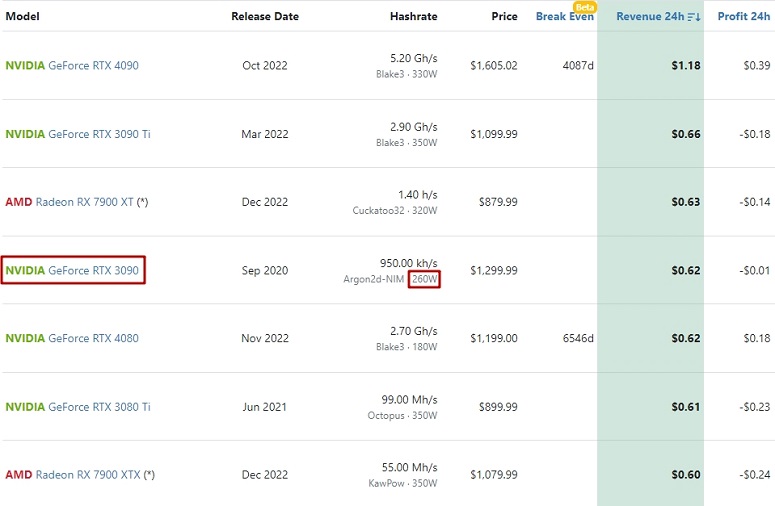The image size is (775, 506).
Task: Sort table by Profit 24h header
Action: click(x=743, y=16)
